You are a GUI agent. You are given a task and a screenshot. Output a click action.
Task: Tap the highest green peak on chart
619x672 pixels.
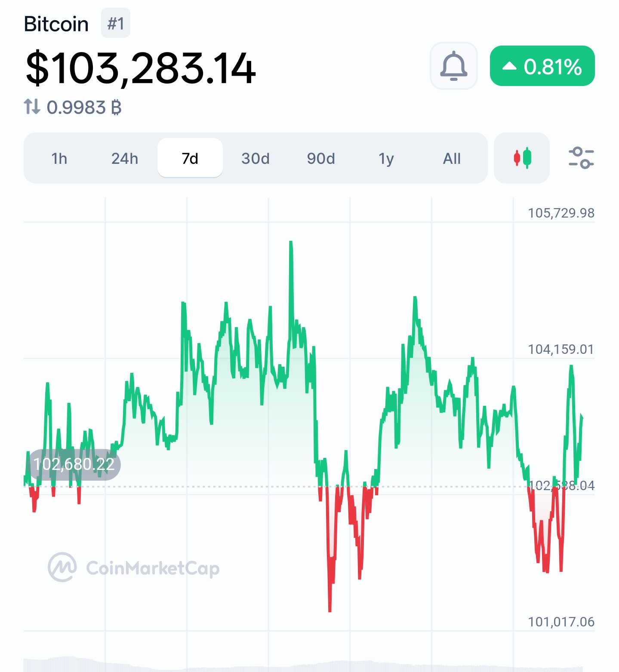coord(291,243)
